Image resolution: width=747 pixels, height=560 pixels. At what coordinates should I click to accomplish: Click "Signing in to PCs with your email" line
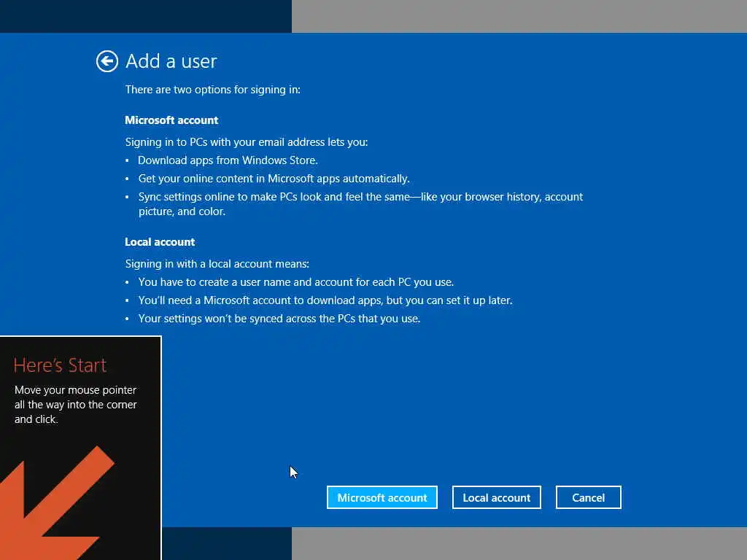[247, 142]
